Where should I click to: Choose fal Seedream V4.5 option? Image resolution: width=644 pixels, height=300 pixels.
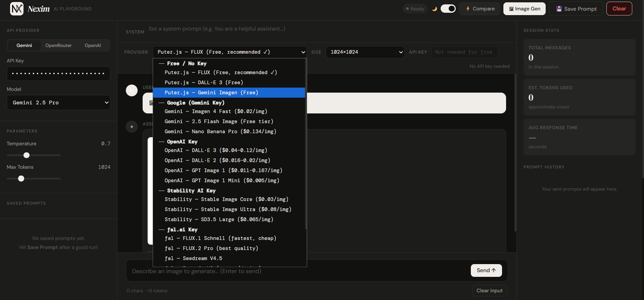[x=229, y=258]
